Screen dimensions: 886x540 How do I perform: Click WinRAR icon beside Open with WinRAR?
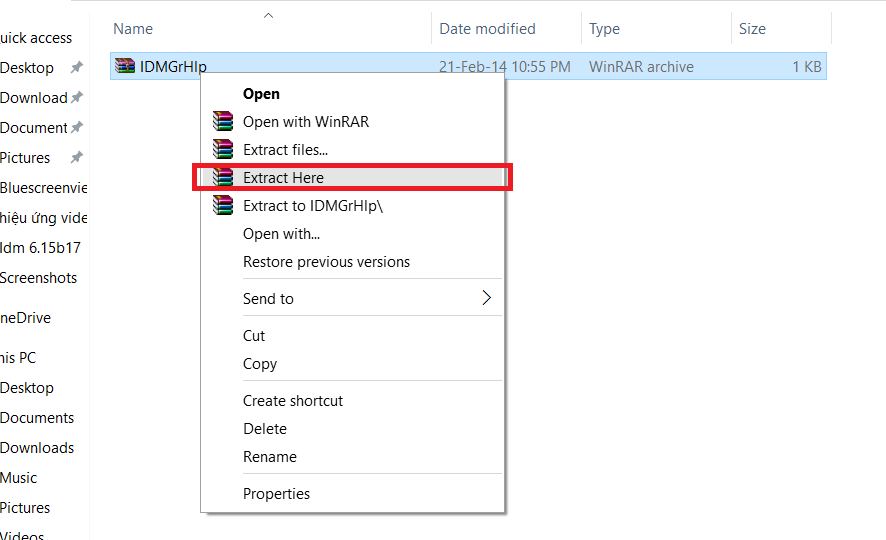(222, 122)
